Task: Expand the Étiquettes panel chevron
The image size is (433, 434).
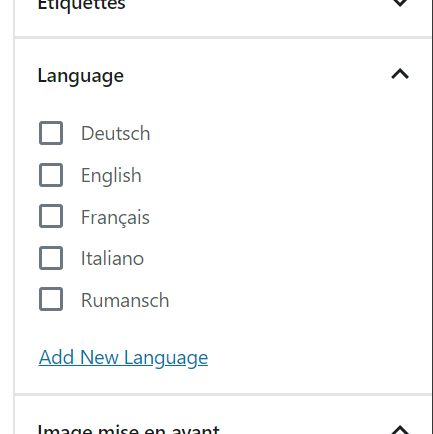Action: tap(400, 3)
